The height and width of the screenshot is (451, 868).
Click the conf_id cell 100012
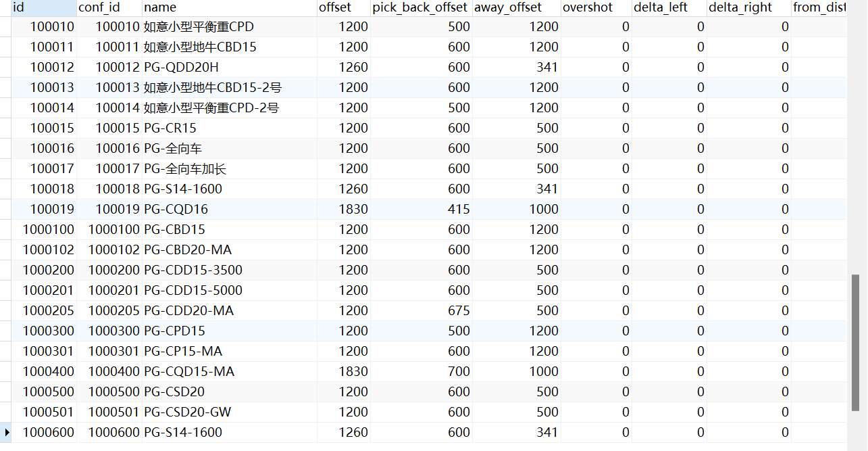pos(109,67)
